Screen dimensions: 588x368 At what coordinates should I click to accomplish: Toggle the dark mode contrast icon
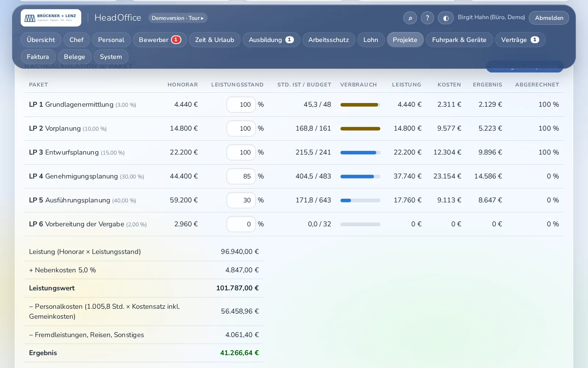click(446, 18)
